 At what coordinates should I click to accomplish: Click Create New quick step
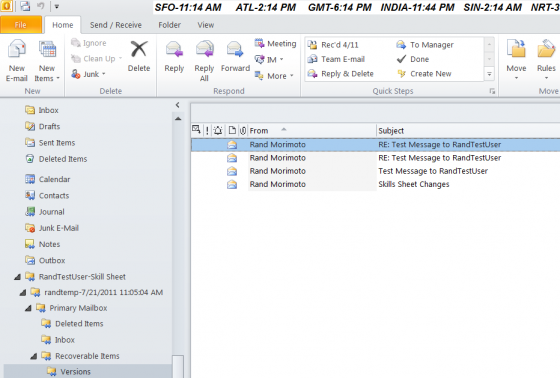click(424, 74)
